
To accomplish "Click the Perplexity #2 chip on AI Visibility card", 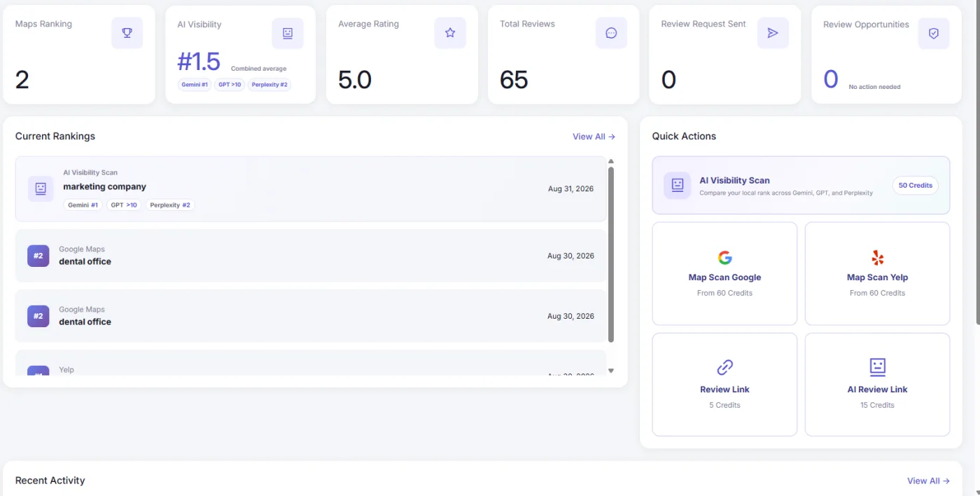I will tap(269, 85).
